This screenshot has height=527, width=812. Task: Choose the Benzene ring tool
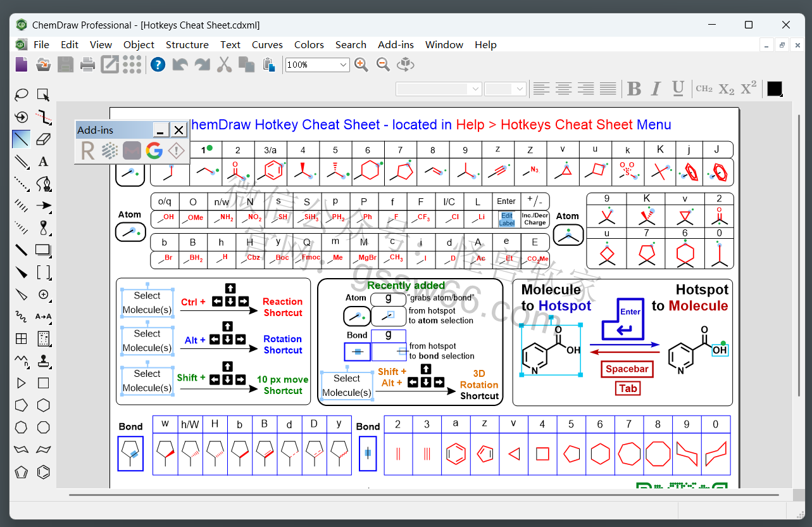(x=43, y=472)
